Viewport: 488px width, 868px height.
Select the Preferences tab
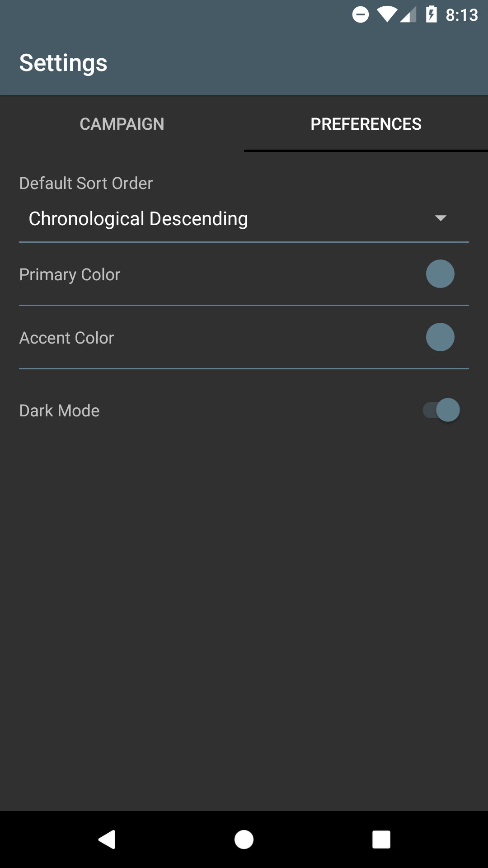366,124
